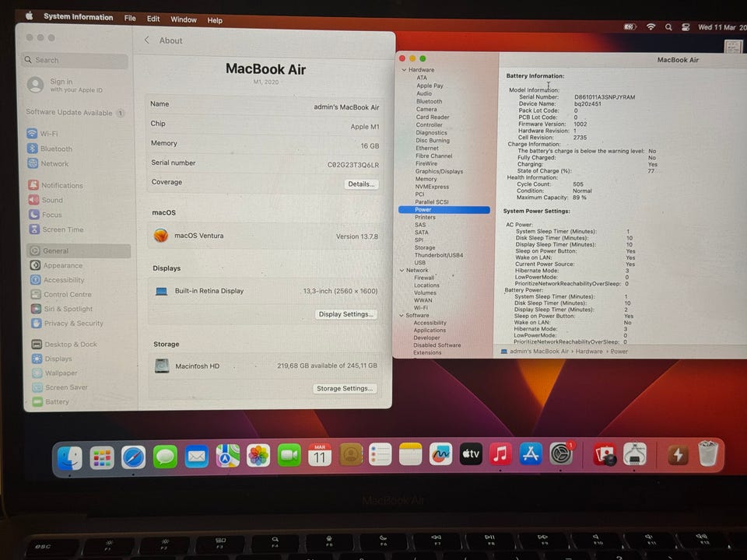Click the Search field in System Settings
The width and height of the screenshot is (747, 560).
tap(75, 60)
